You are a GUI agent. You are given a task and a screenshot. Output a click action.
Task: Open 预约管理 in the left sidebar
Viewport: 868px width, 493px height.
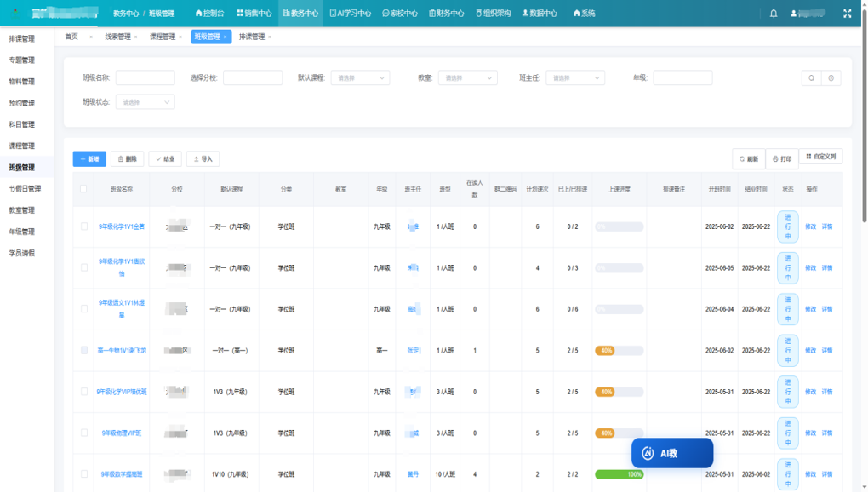[22, 103]
